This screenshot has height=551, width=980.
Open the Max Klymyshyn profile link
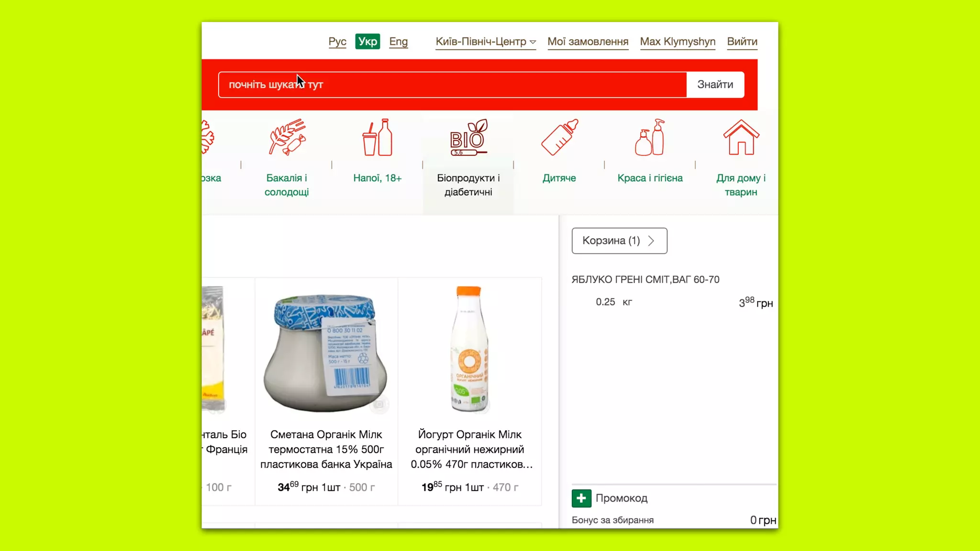pos(678,42)
